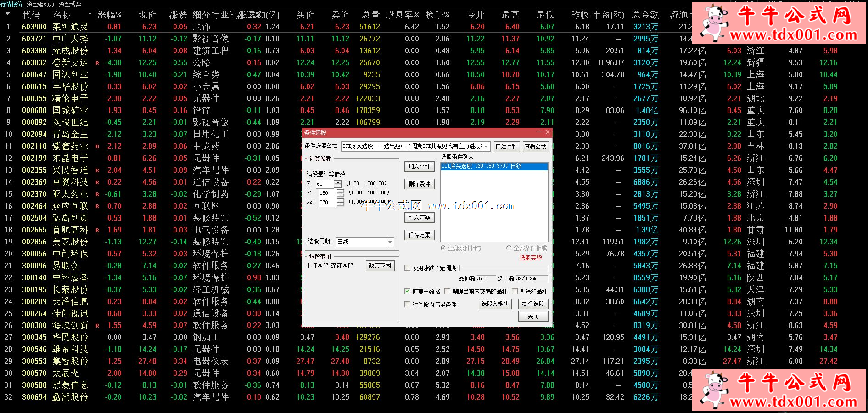
Task: Sort by the 现价 column header
Action: pyautogui.click(x=147, y=15)
